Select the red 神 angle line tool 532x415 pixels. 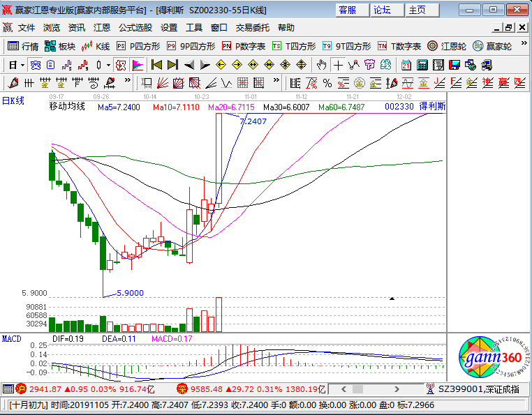pos(487,83)
